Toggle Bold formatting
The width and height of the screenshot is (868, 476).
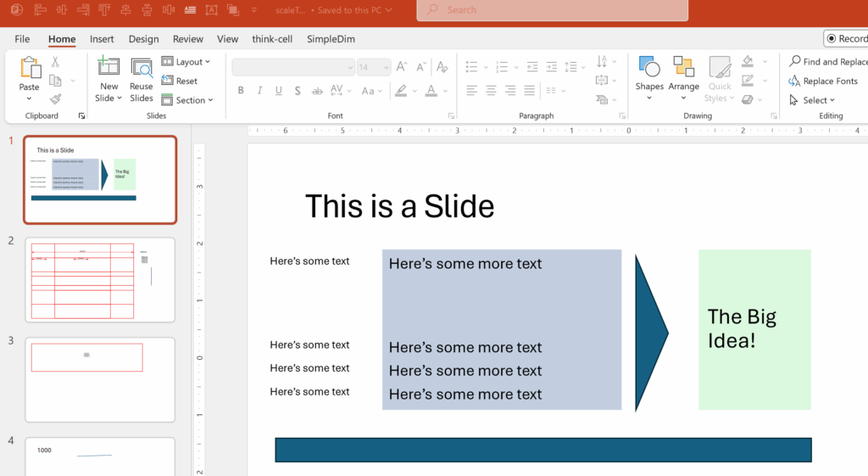tap(241, 91)
